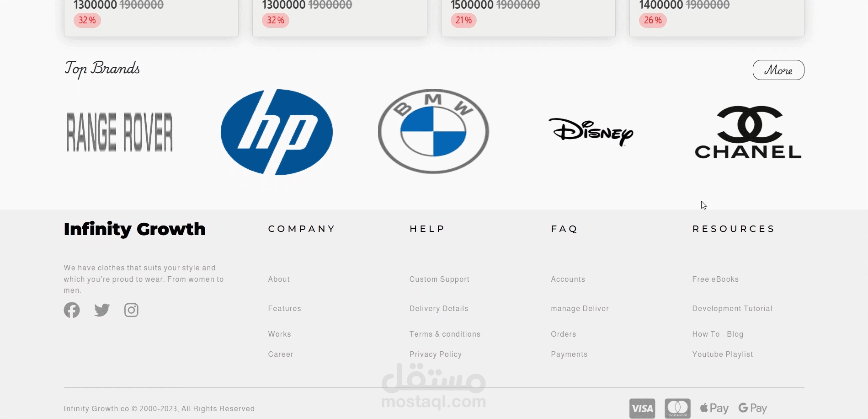
Task: Open the Twitter bird icon
Action: 102,310
